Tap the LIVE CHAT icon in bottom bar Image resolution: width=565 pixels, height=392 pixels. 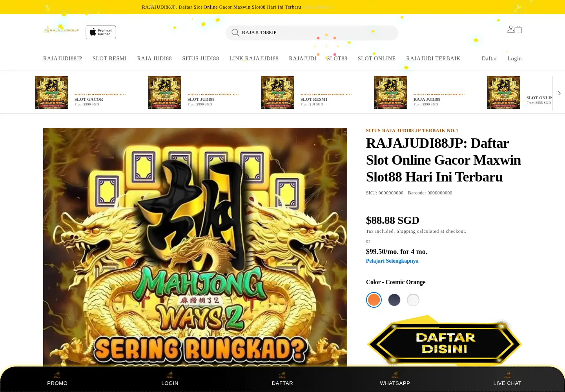pyautogui.click(x=507, y=375)
